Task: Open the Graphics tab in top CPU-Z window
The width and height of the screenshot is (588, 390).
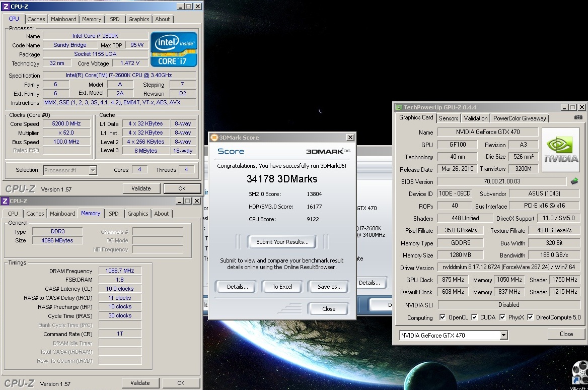Action: pyautogui.click(x=139, y=19)
